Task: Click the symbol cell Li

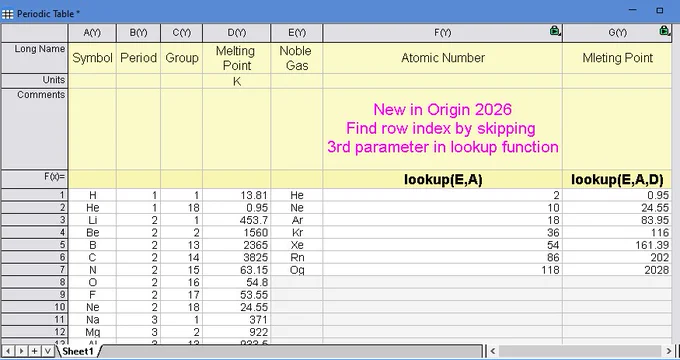Action: (92, 220)
